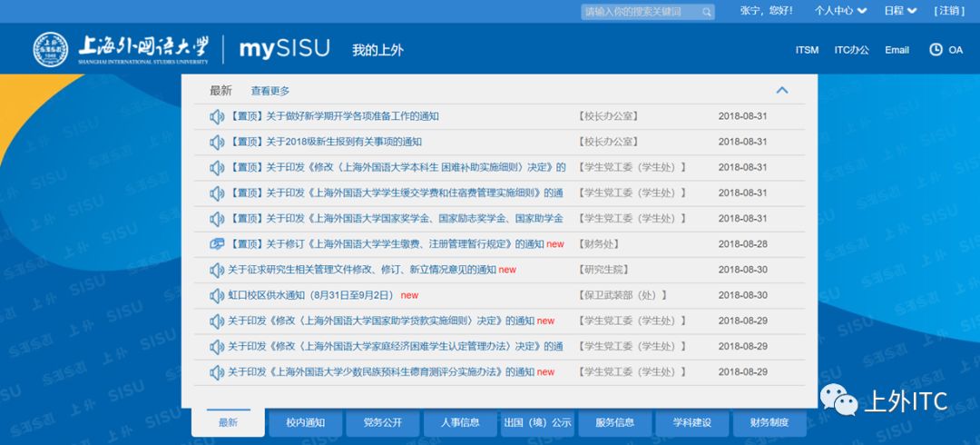Image resolution: width=980 pixels, height=445 pixels.
Task: Click speaker icon beside 国家奖学金 notice
Action: point(217,219)
